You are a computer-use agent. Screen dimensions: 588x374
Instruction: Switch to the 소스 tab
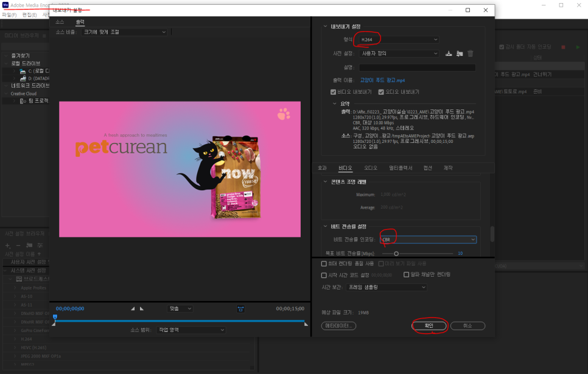pos(60,22)
